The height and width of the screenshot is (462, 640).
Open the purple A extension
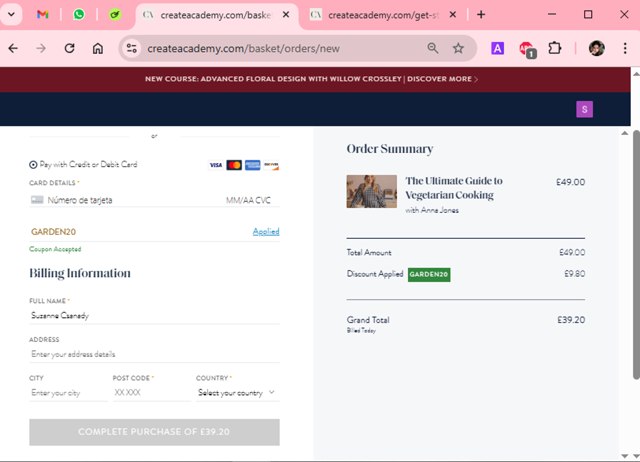(x=497, y=49)
